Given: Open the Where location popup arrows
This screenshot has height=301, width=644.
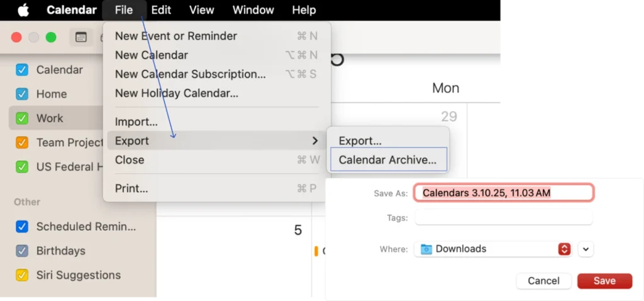Looking at the screenshot, I should 564,249.
